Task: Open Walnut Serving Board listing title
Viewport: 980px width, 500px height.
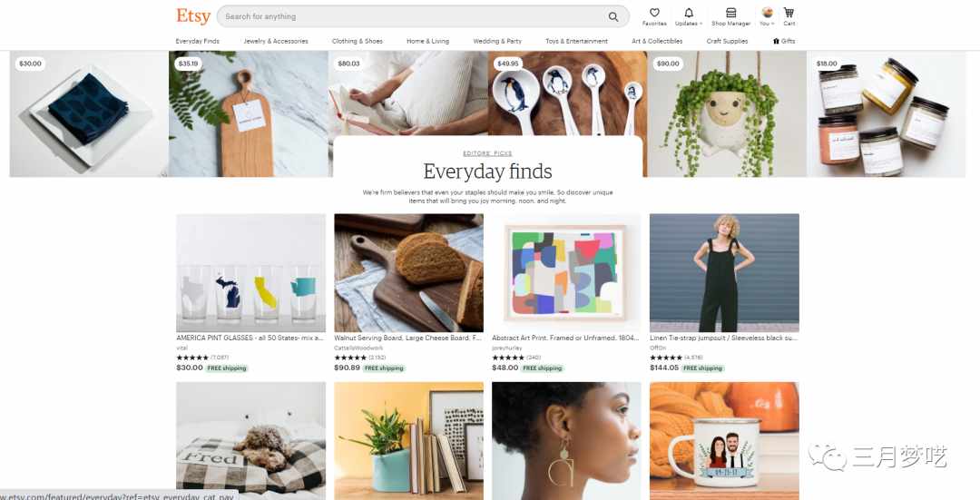Action: pyautogui.click(x=408, y=338)
